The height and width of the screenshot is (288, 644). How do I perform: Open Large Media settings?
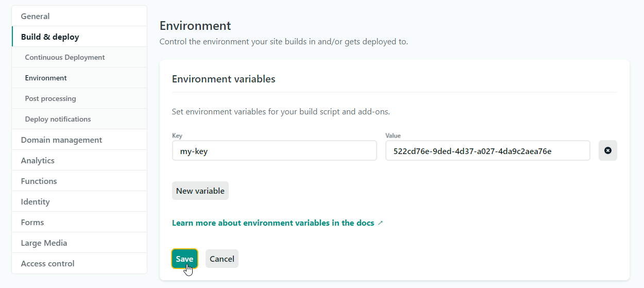coord(44,243)
